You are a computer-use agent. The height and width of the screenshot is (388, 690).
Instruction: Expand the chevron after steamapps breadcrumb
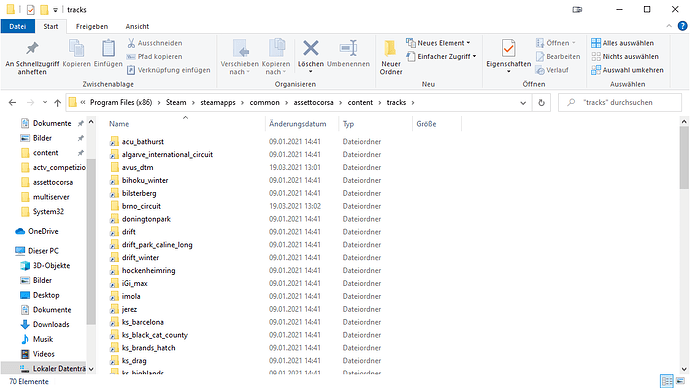coord(242,103)
